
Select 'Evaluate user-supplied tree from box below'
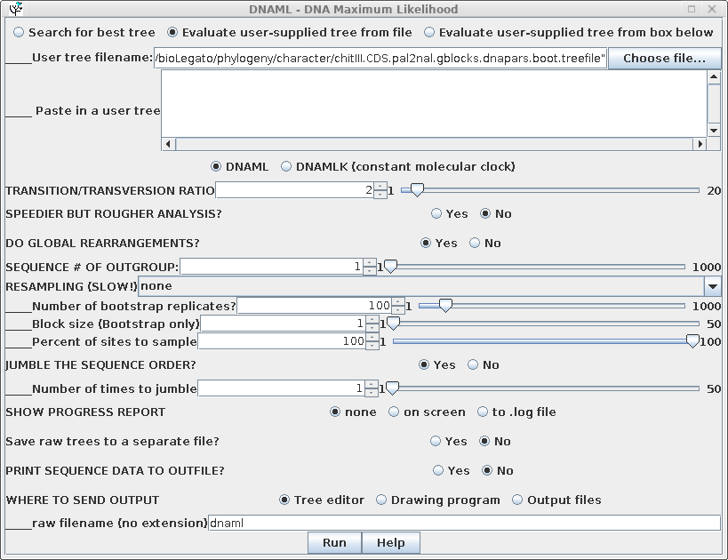coord(429,32)
